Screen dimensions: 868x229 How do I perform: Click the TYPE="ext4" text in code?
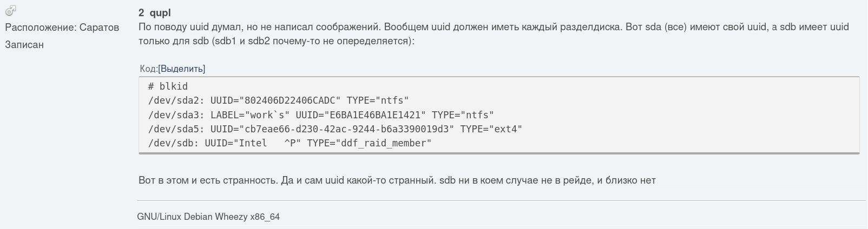[491, 129]
